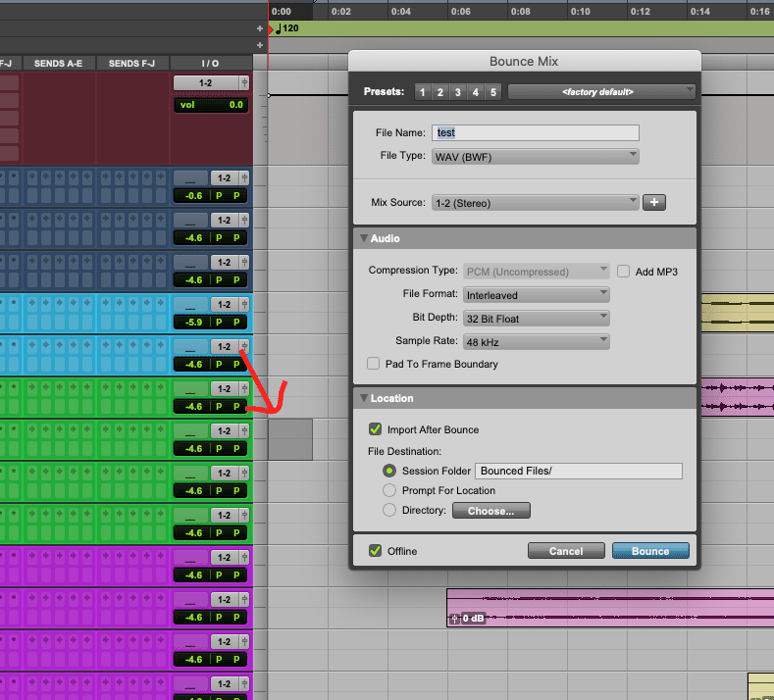
Task: Open output window fader icon on the -5.9 track
Action: tap(244, 305)
